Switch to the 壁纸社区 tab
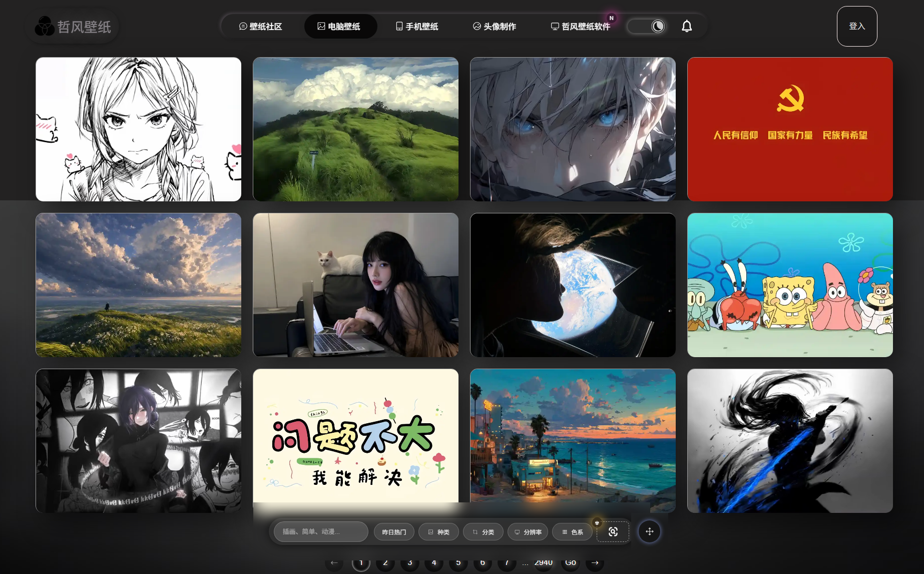The height and width of the screenshot is (574, 924). pos(260,27)
